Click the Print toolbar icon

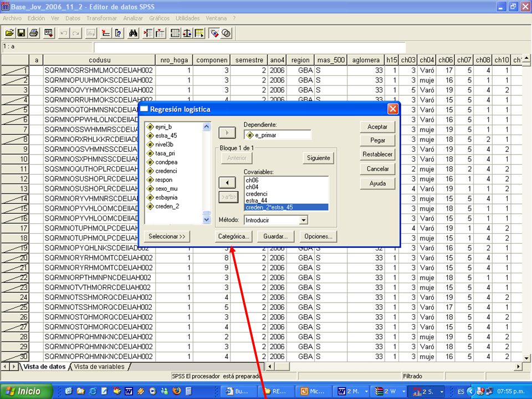click(34, 33)
